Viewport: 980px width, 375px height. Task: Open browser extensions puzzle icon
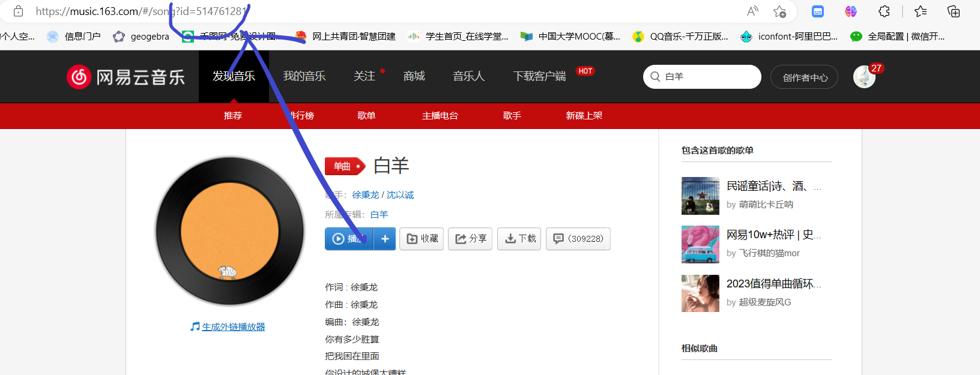(x=884, y=11)
